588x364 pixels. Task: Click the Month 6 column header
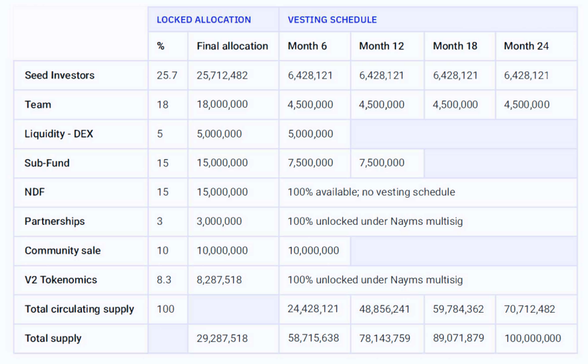click(x=307, y=46)
